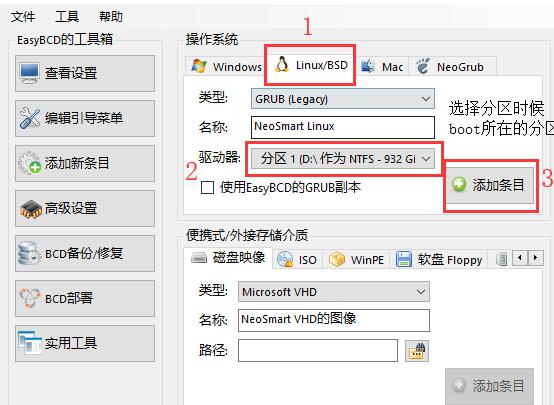Click BCD备份/修复 database icon
This screenshot has height=405, width=554.
click(29, 253)
